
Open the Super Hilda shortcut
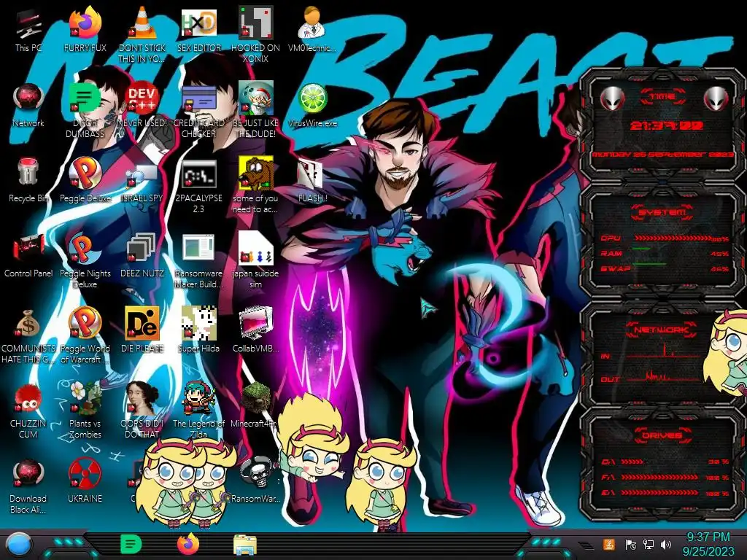tap(198, 324)
